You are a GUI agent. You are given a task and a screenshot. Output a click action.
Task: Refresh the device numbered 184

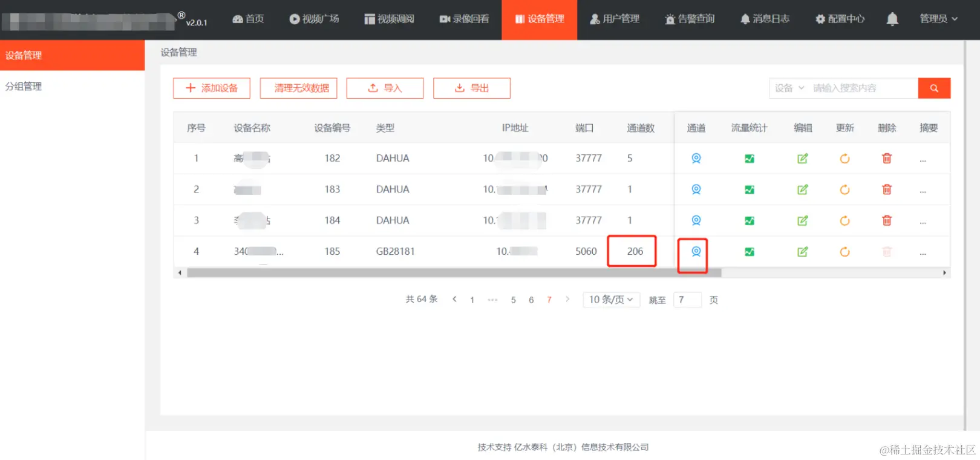pos(845,221)
